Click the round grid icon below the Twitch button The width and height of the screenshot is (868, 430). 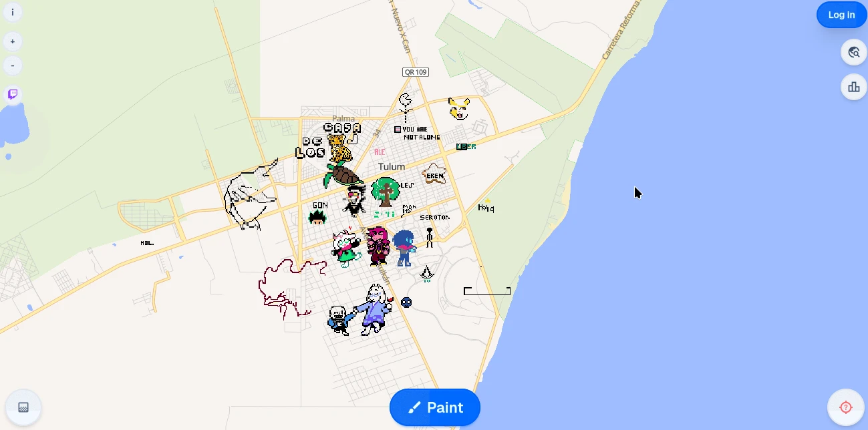click(23, 407)
